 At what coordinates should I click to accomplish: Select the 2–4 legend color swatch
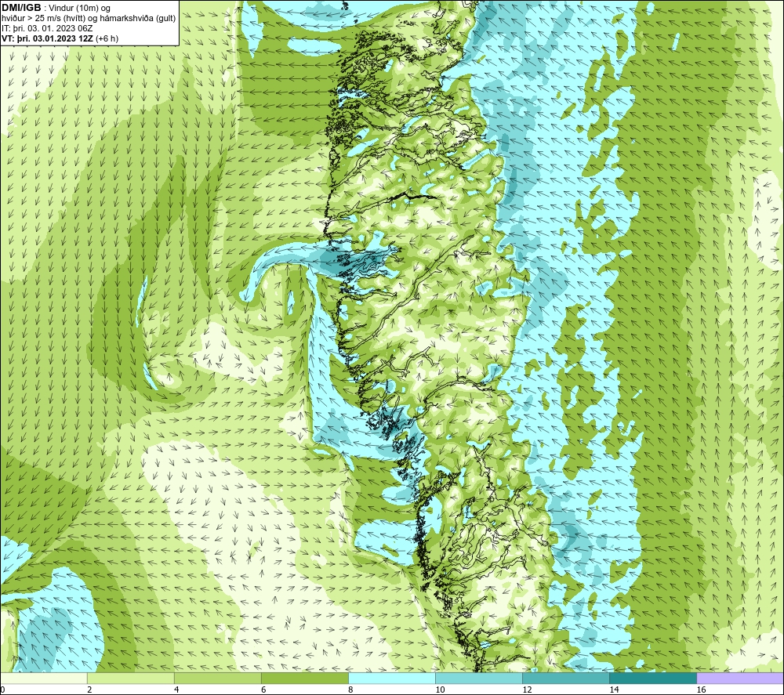130,678
